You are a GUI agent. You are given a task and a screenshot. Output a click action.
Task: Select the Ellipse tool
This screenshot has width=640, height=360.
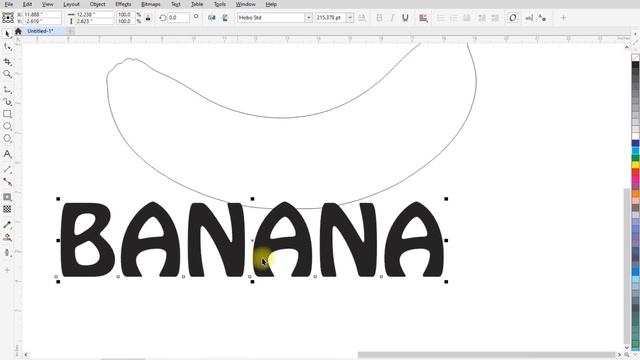(x=7, y=126)
